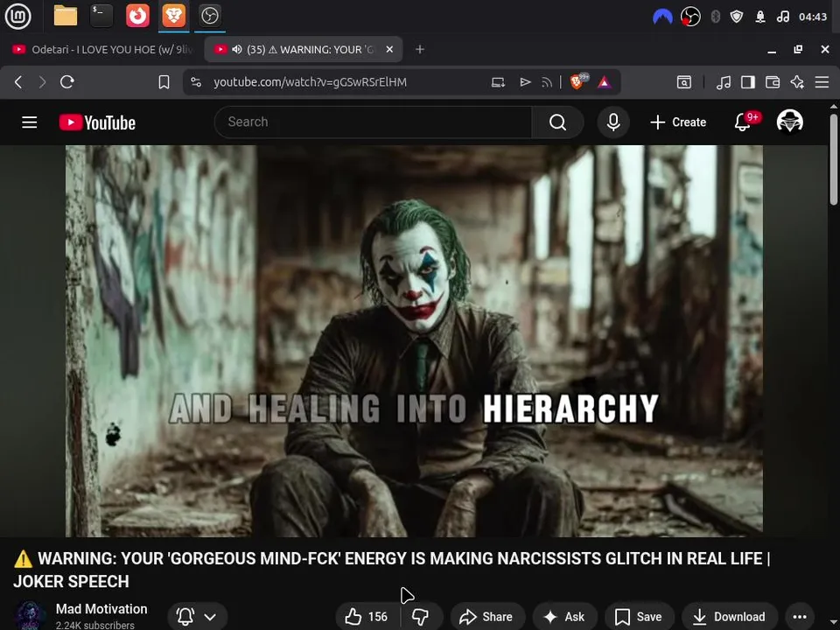Image resolution: width=840 pixels, height=630 pixels.
Task: Open more actions ellipsis menu
Action: [800, 617]
